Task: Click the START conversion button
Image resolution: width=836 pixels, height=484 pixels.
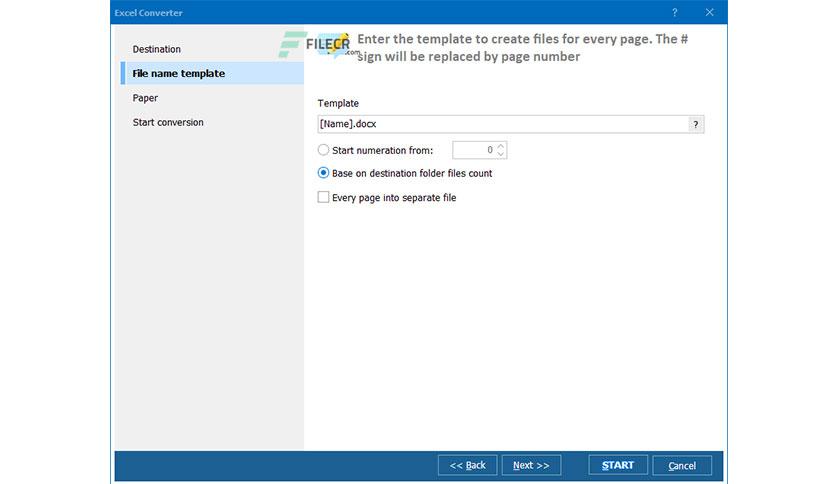Action: [618, 465]
